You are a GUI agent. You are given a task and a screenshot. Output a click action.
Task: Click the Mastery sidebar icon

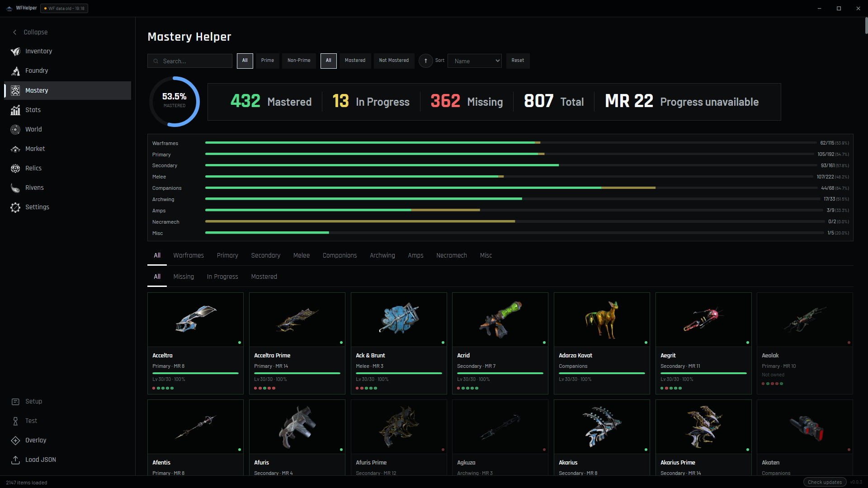pos(15,90)
